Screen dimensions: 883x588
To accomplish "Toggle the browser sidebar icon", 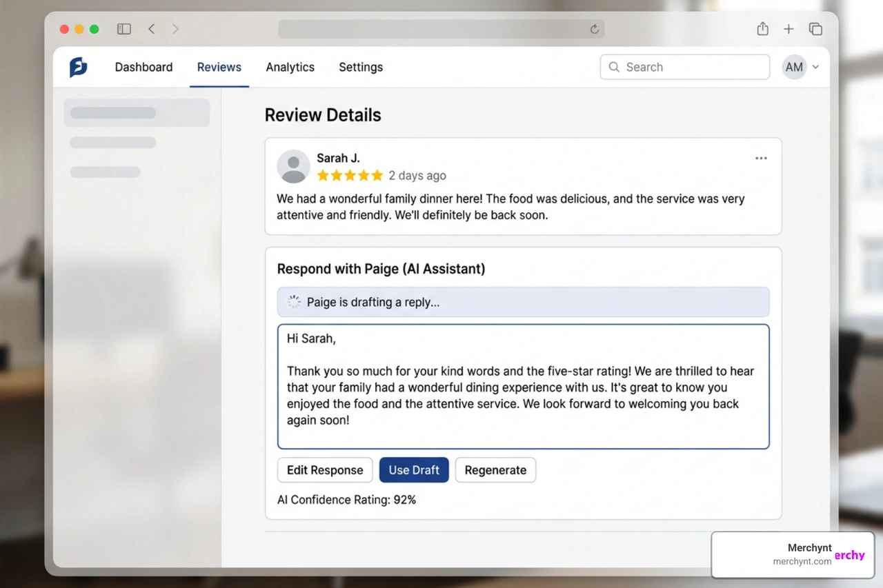I will point(124,29).
